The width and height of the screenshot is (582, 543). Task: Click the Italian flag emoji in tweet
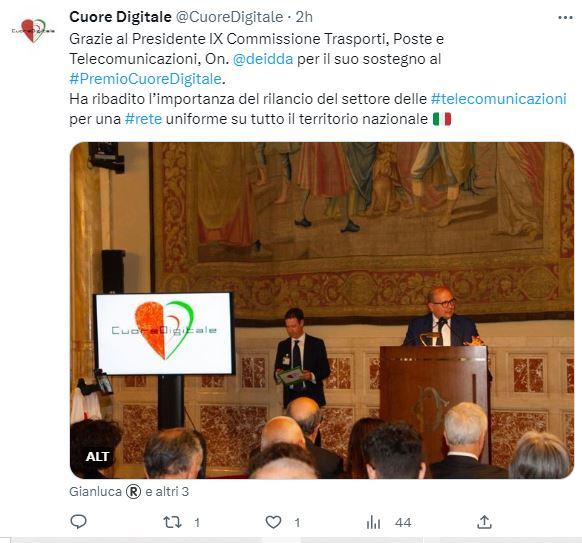tap(442, 119)
